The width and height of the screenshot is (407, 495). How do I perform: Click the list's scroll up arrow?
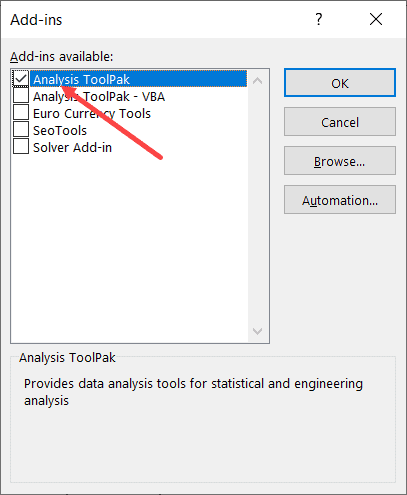pos(257,80)
